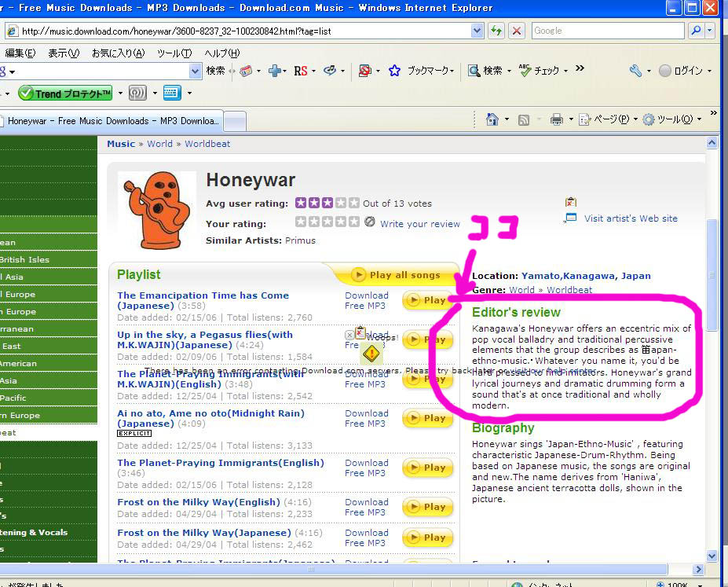Play The Emancipation Time has Come
Image resolution: width=728 pixels, height=587 pixels.
coord(427,300)
